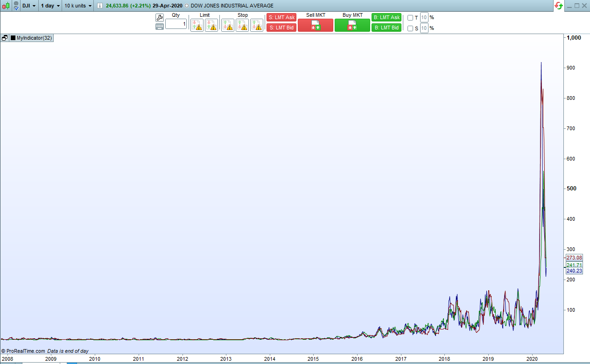
Task: Click the red Sell MKT button
Action: click(316, 25)
